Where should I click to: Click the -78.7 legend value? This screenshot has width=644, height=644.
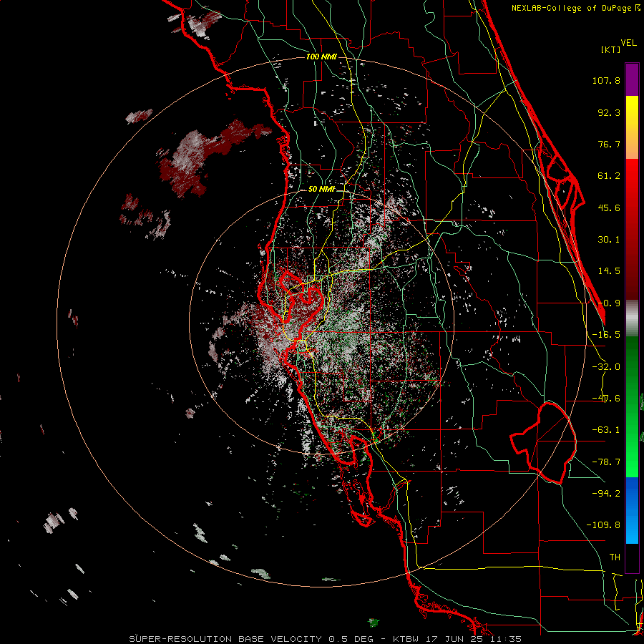[x=606, y=462]
